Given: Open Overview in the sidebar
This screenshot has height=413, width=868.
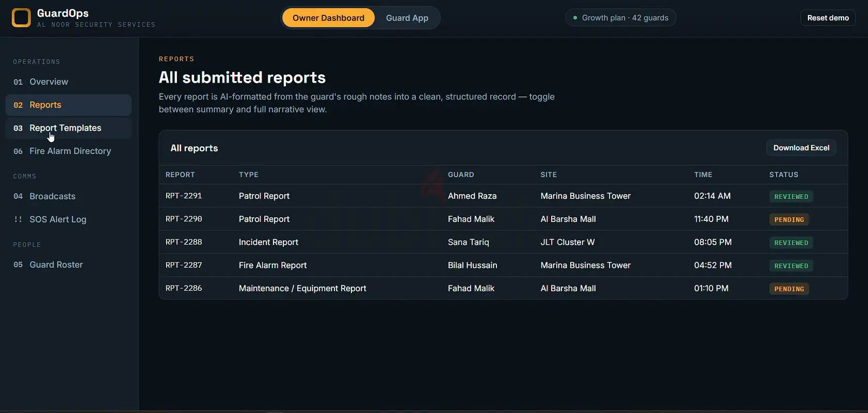Looking at the screenshot, I should 69,82.
